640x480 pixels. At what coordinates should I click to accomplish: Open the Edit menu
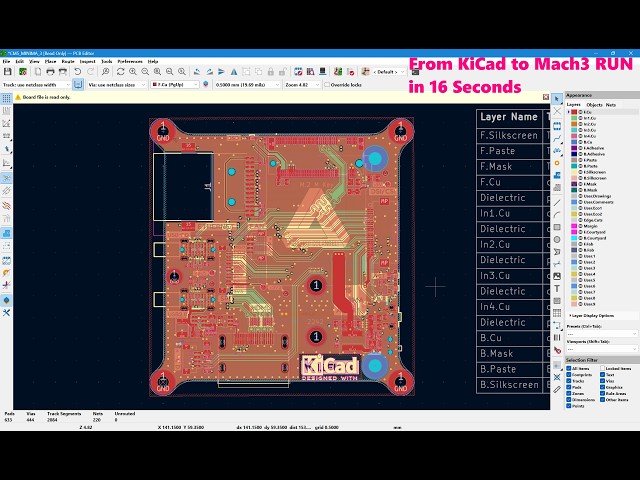tap(20, 61)
